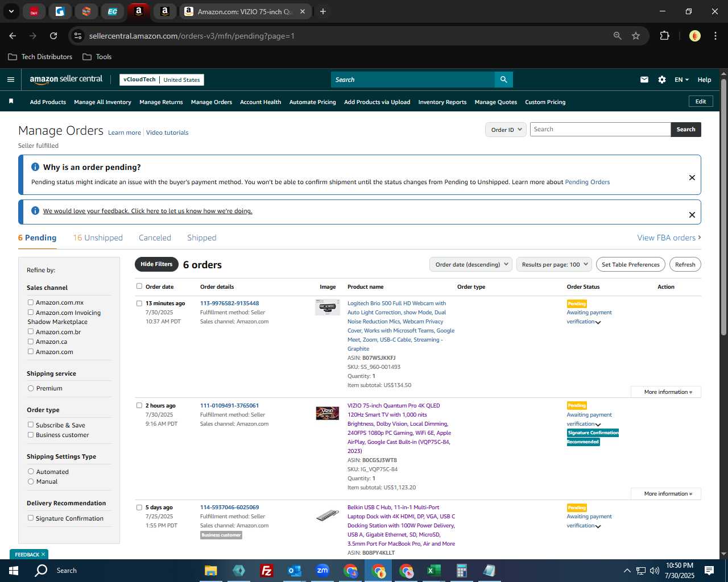Click the zoom magnifier icon in the address bar
Image resolution: width=728 pixels, height=582 pixels.
click(x=618, y=36)
